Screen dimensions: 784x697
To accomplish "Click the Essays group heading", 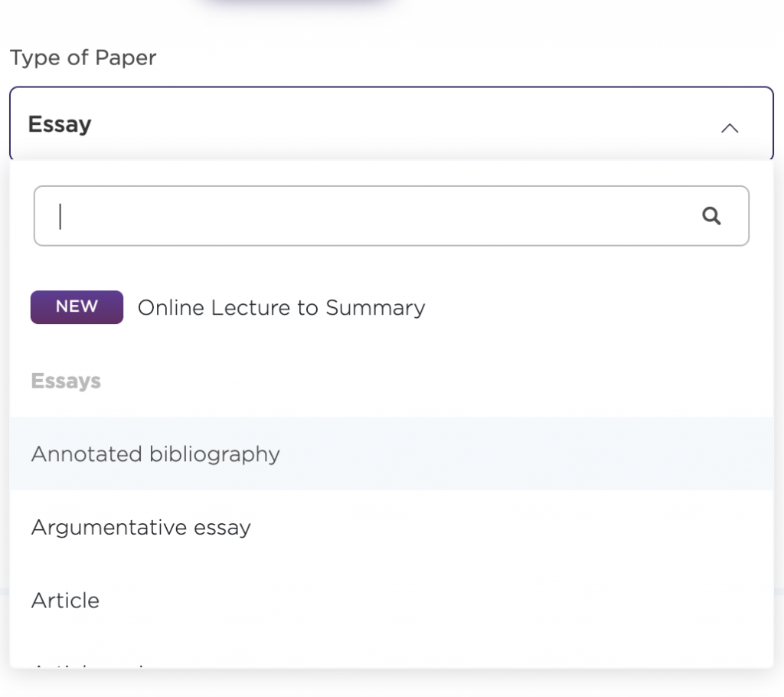I will click(x=66, y=381).
